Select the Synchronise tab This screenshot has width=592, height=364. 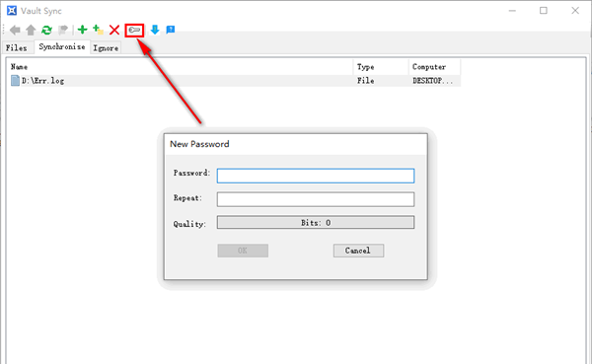[x=62, y=46]
